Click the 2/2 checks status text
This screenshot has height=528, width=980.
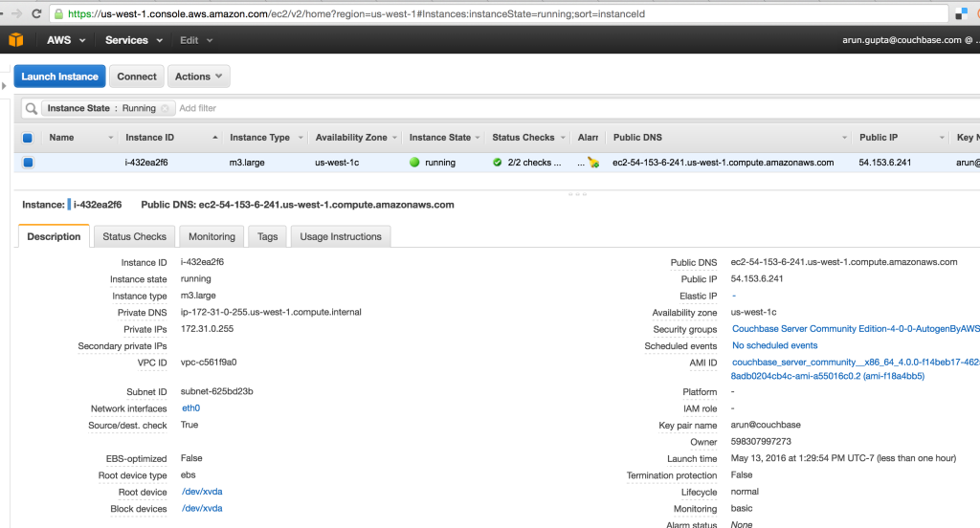pyautogui.click(x=534, y=163)
